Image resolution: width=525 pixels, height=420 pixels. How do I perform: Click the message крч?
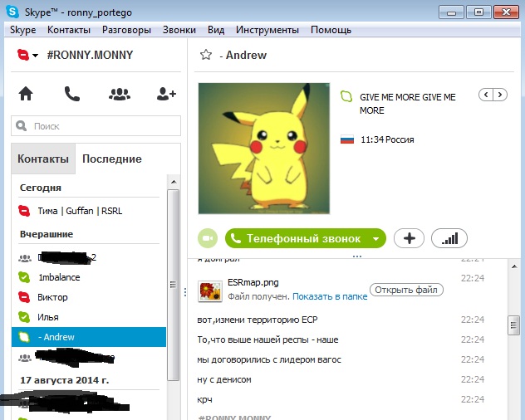click(204, 400)
